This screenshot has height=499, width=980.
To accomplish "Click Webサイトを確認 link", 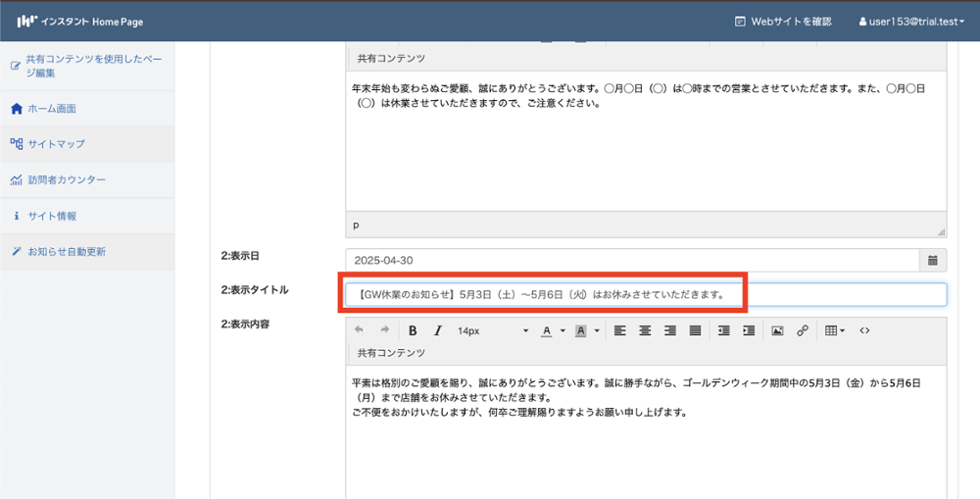I will [x=783, y=21].
